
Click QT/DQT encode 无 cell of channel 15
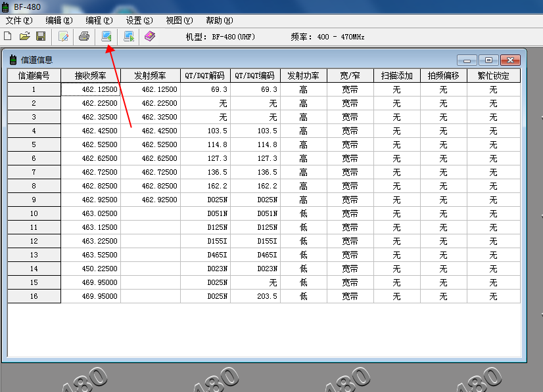[x=255, y=282]
